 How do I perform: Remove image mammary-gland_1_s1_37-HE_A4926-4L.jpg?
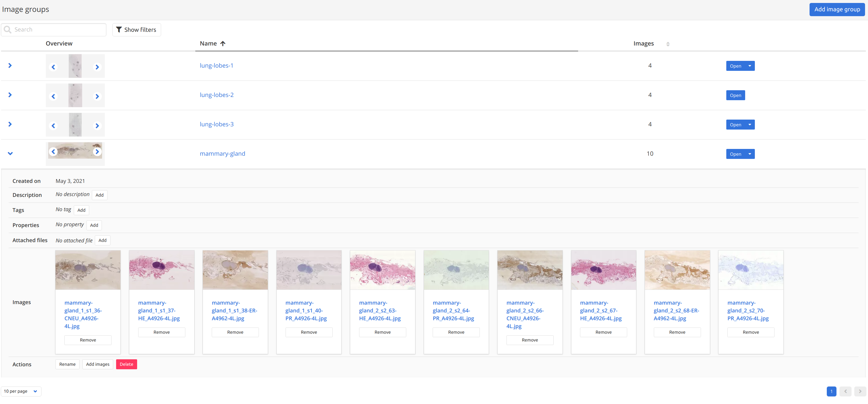coord(161,332)
